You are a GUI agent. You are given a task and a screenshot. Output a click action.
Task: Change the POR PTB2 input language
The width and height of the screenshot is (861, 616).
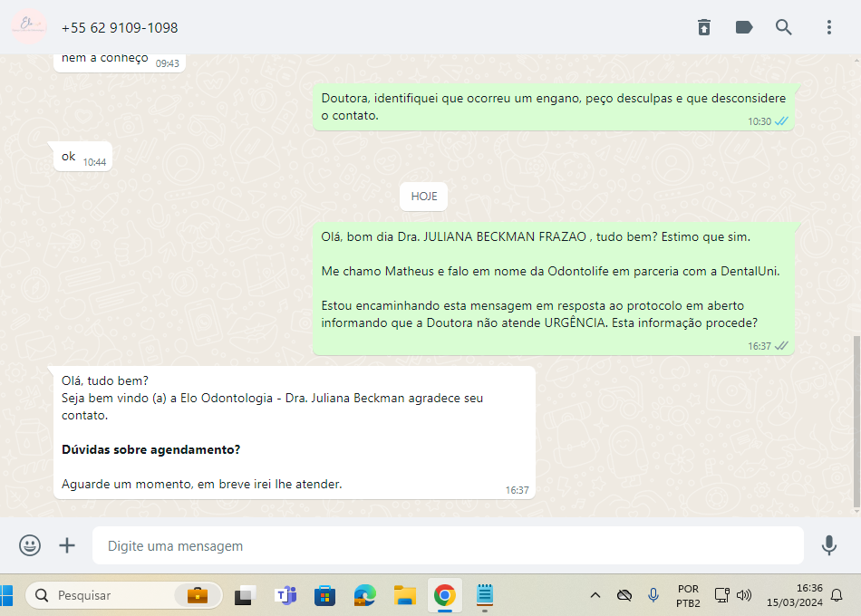(x=688, y=596)
